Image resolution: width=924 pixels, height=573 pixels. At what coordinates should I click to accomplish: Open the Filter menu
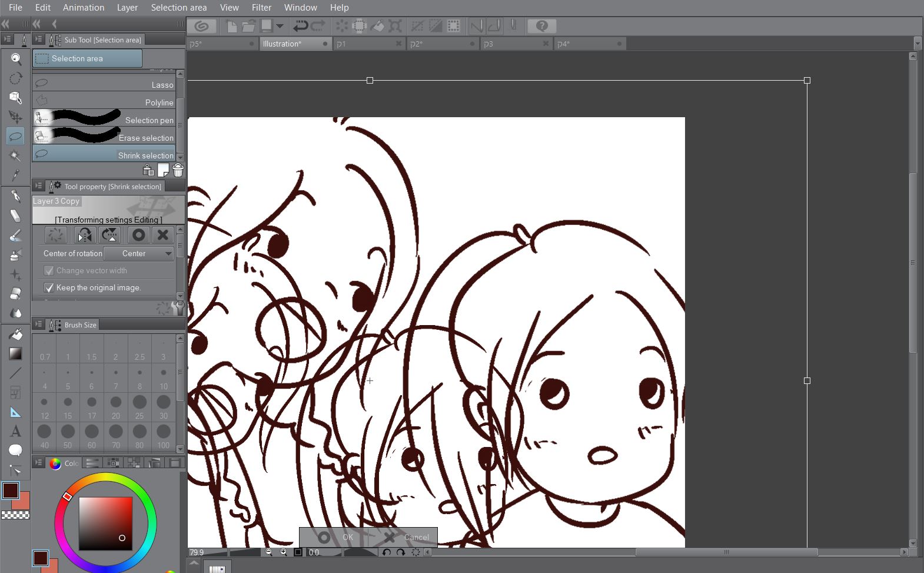tap(261, 8)
